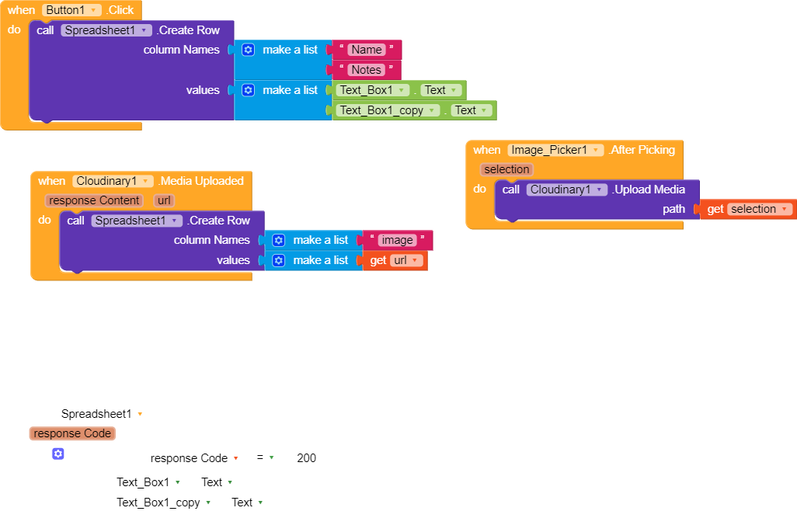Click gear icon on the get url values list
Viewport: 797px width, 532px height.
click(278, 260)
